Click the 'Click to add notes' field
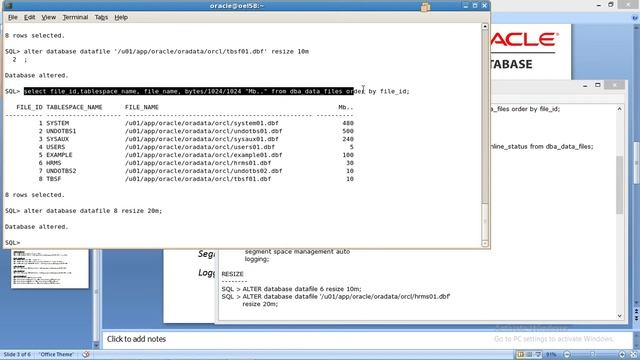The width and height of the screenshot is (640, 360). pos(367,339)
